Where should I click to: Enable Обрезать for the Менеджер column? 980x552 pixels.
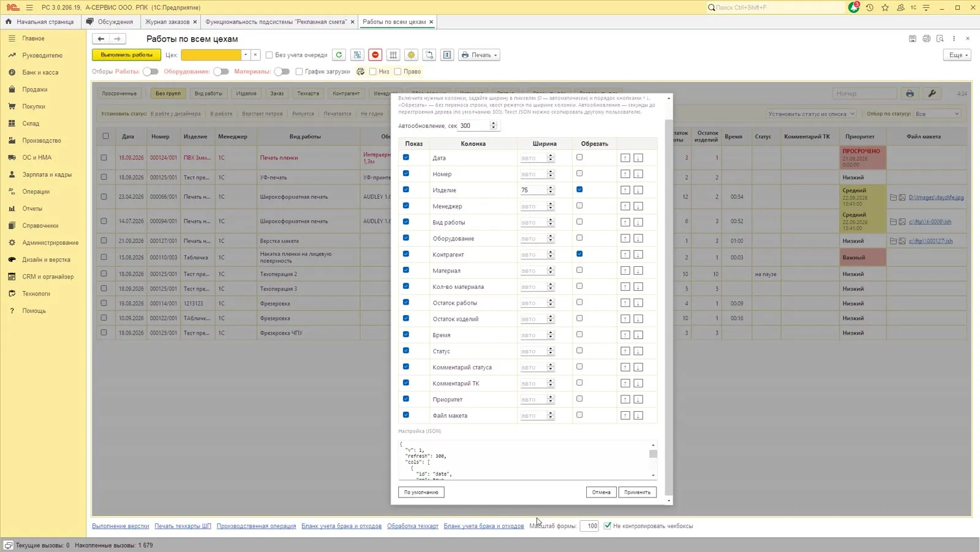(579, 206)
